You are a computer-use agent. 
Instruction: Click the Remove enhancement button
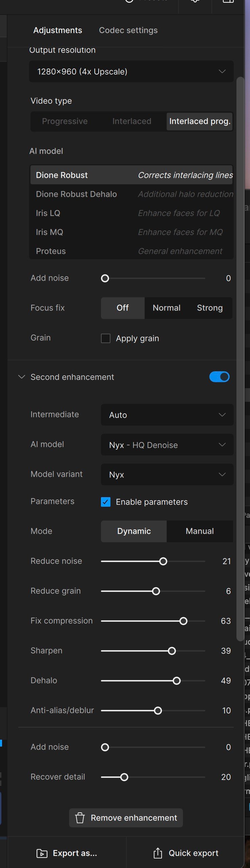(x=126, y=818)
